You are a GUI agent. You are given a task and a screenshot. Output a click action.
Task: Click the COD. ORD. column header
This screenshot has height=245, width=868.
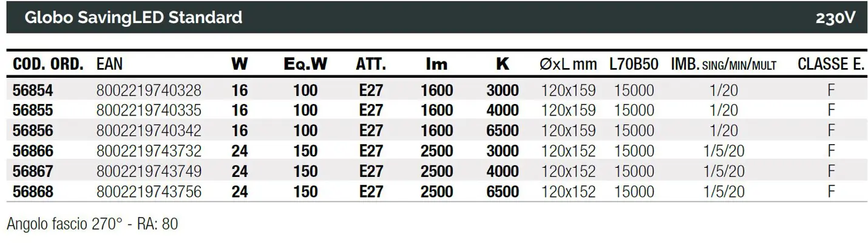[x=49, y=64]
